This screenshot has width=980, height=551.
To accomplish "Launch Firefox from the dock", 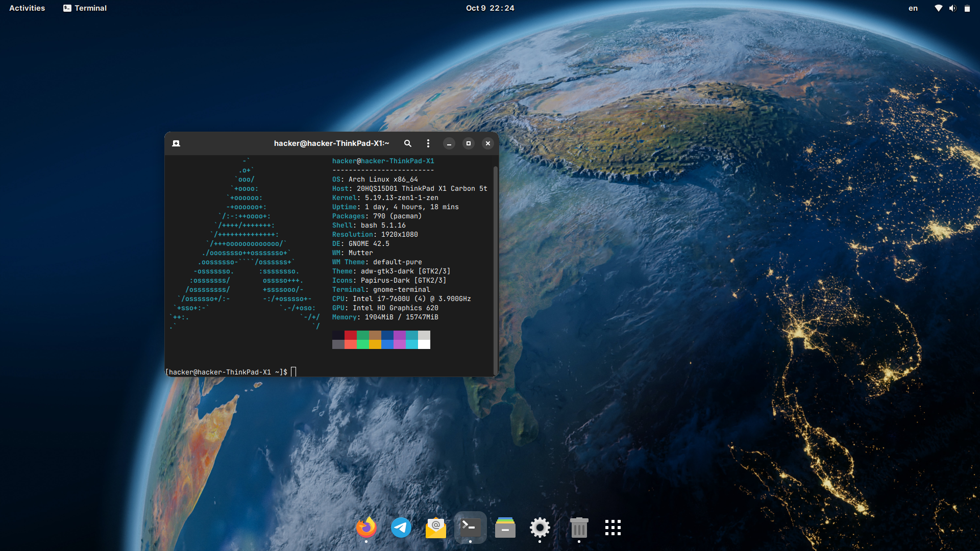I will click(366, 528).
